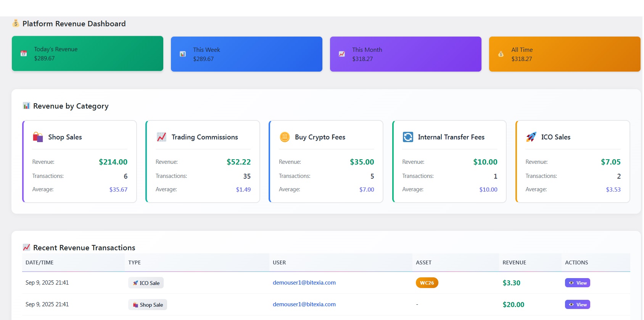Click the coin icon beside Buy Crypto Fees
Screen dimensions: 644x320
(285, 137)
